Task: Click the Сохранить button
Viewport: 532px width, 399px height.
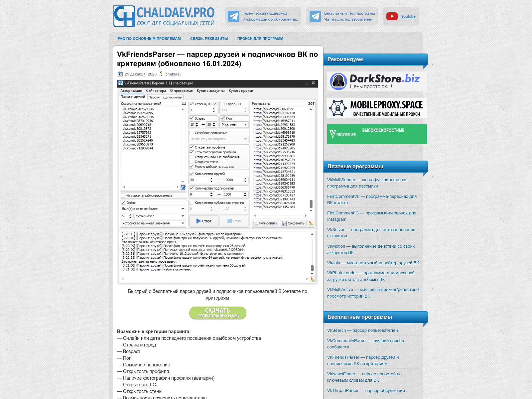Action: coord(293,223)
